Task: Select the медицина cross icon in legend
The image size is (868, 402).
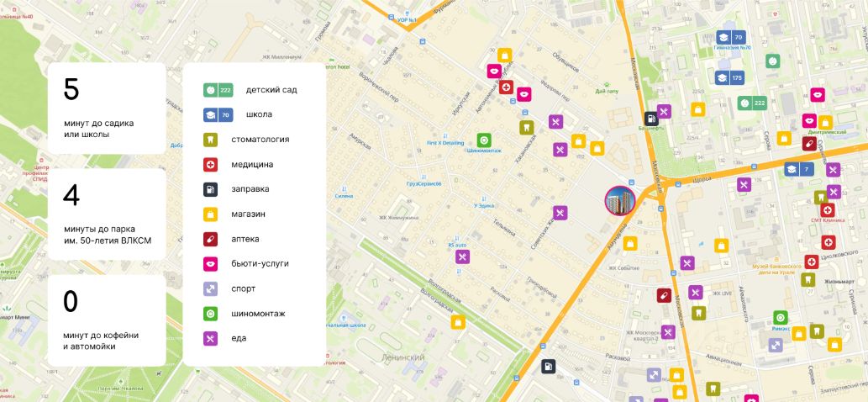Action: pyautogui.click(x=210, y=165)
